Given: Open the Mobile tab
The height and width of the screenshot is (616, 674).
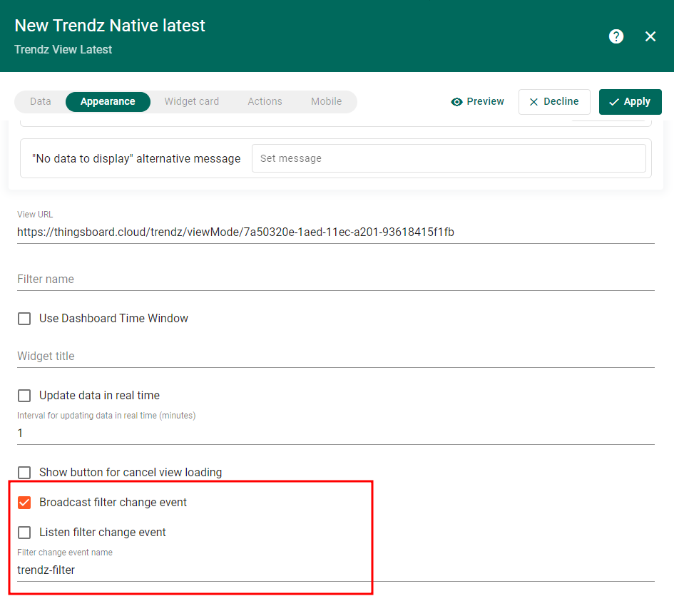Looking at the screenshot, I should 326,102.
